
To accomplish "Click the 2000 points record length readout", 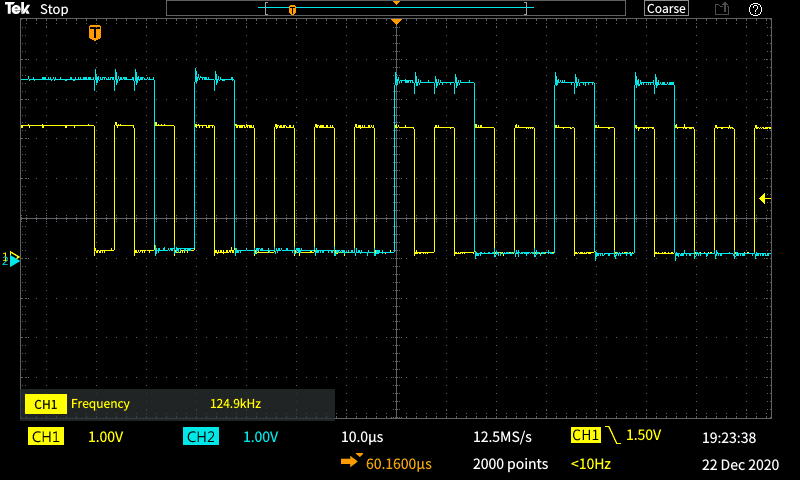I will 510,464.
